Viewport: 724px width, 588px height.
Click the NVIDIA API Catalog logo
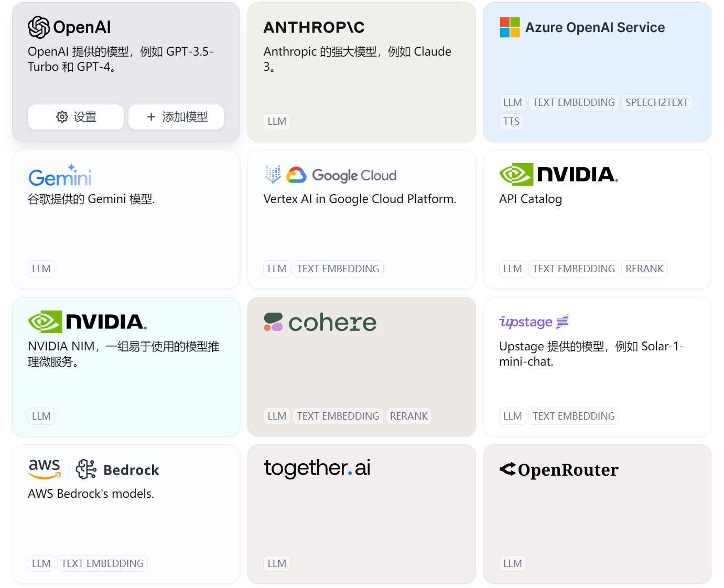pyautogui.click(x=558, y=175)
